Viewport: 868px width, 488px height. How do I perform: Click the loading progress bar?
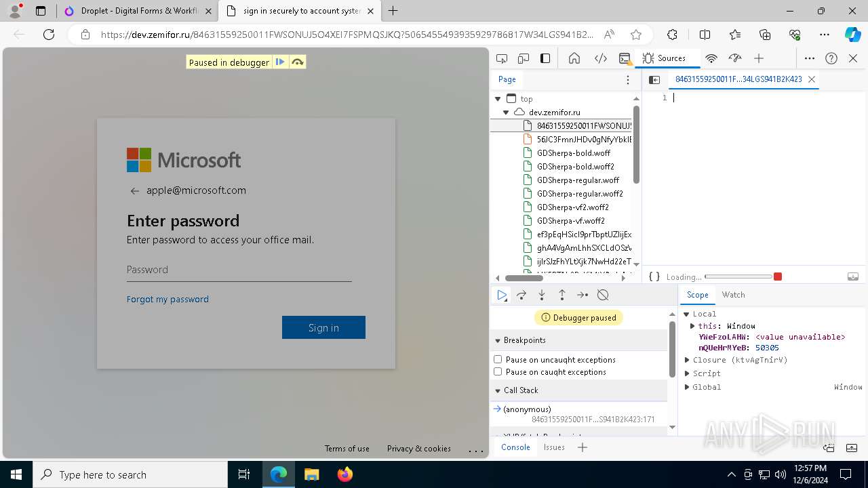tap(738, 277)
